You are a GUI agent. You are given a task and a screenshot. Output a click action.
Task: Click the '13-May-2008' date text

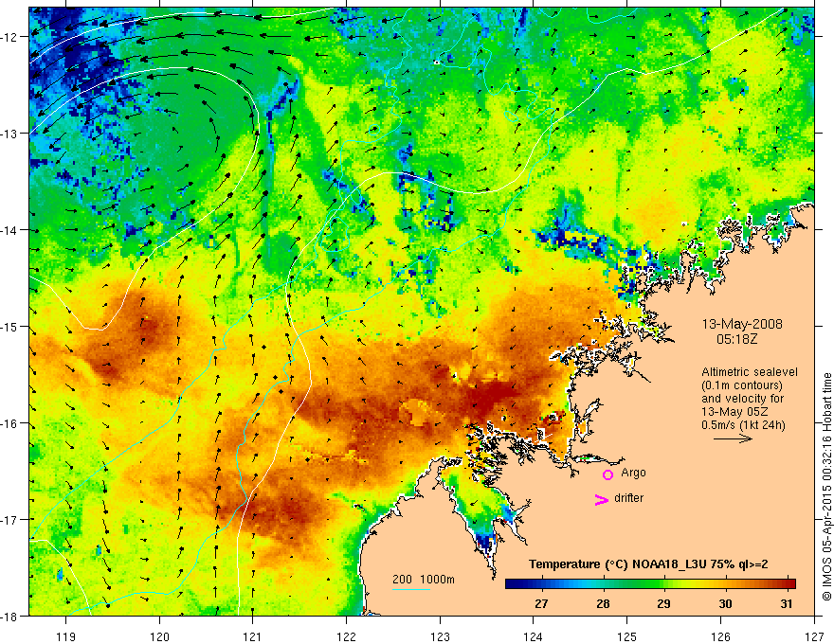[742, 324]
